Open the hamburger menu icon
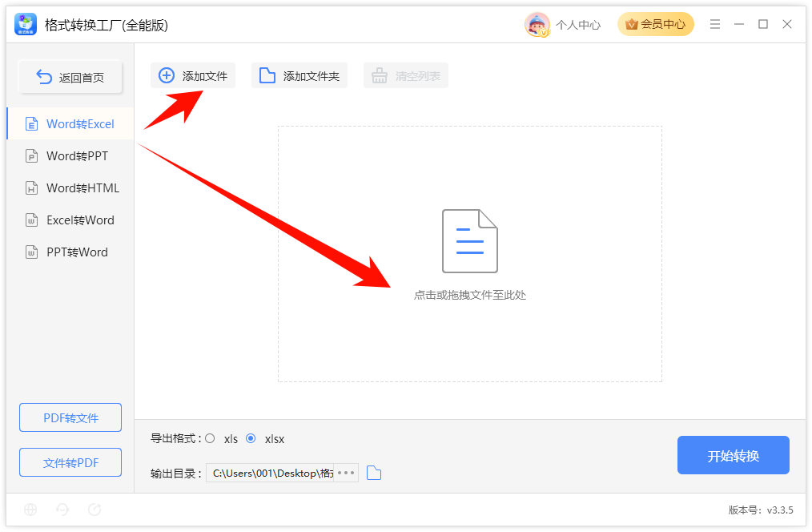Viewport: 812px width, 532px height. point(715,24)
